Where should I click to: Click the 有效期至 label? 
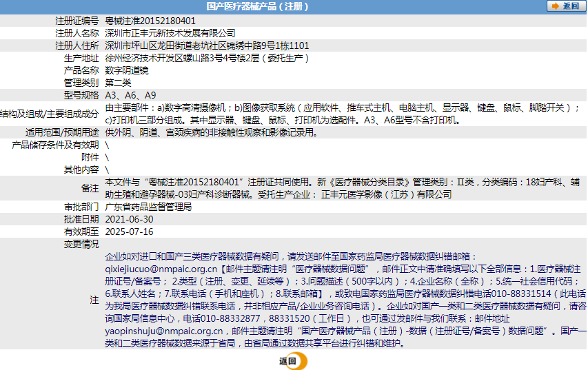(x=81, y=232)
